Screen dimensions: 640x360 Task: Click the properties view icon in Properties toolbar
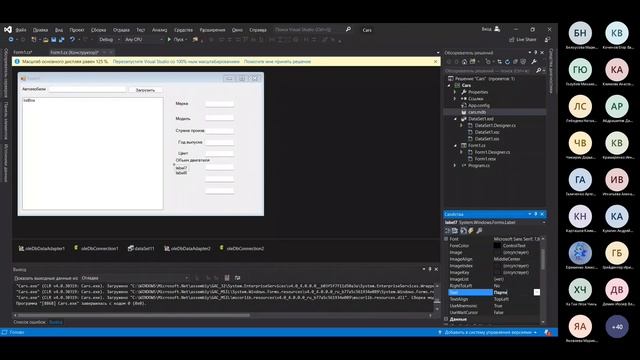(463, 231)
